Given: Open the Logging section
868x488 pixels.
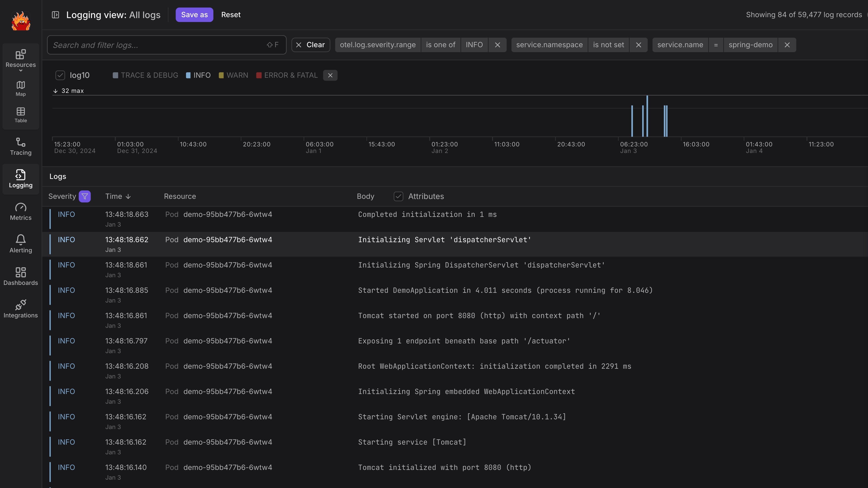Looking at the screenshot, I should [x=21, y=179].
